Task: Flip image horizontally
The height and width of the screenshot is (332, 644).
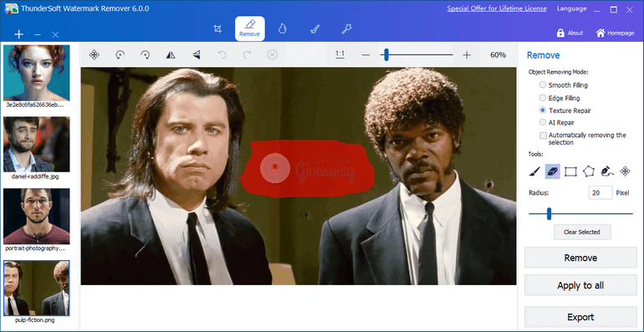Action: 171,54
